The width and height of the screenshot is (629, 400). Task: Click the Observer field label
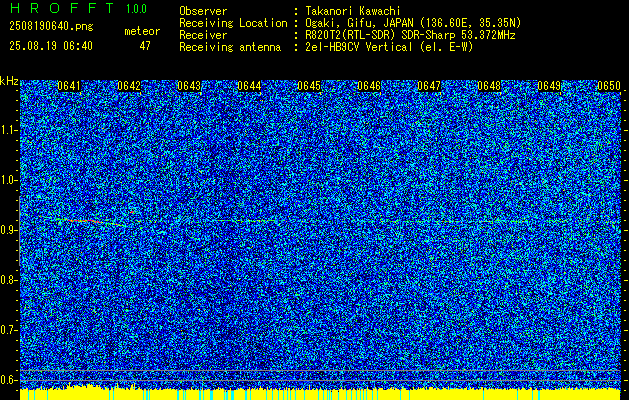click(203, 11)
